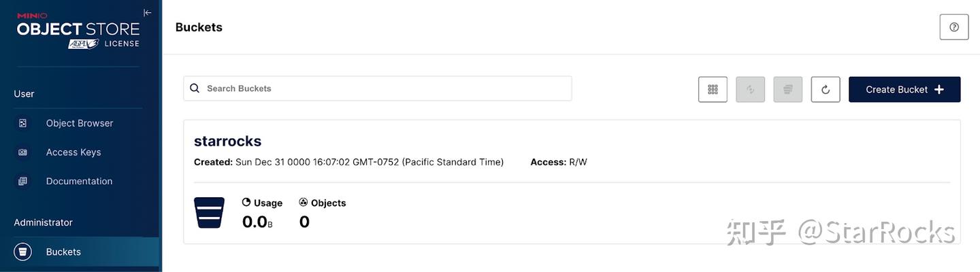Click the Access: R/W label

pos(558,162)
